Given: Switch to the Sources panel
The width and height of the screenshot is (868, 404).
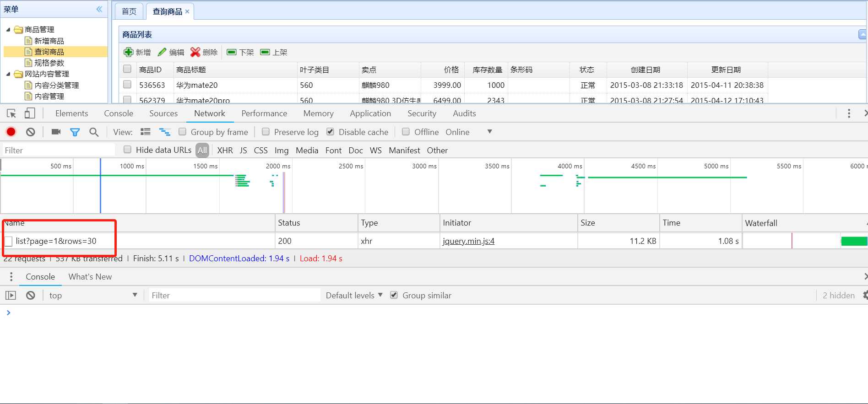Looking at the screenshot, I should tap(163, 113).
